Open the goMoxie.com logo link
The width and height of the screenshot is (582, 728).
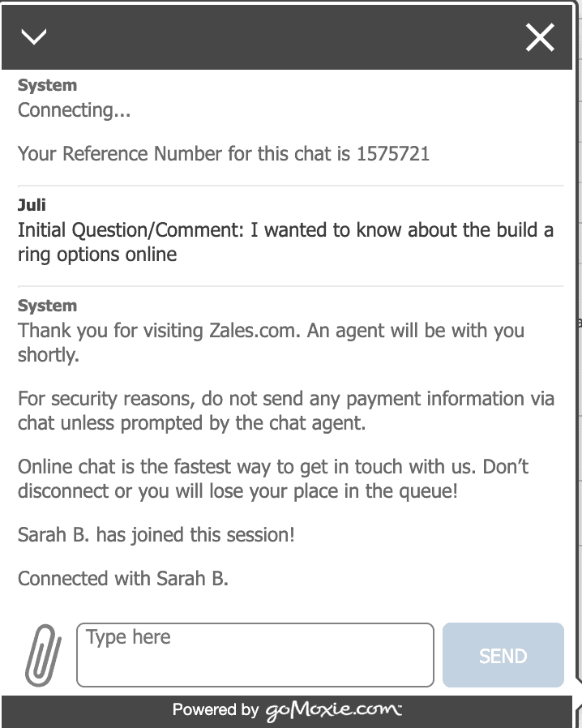[x=333, y=711]
